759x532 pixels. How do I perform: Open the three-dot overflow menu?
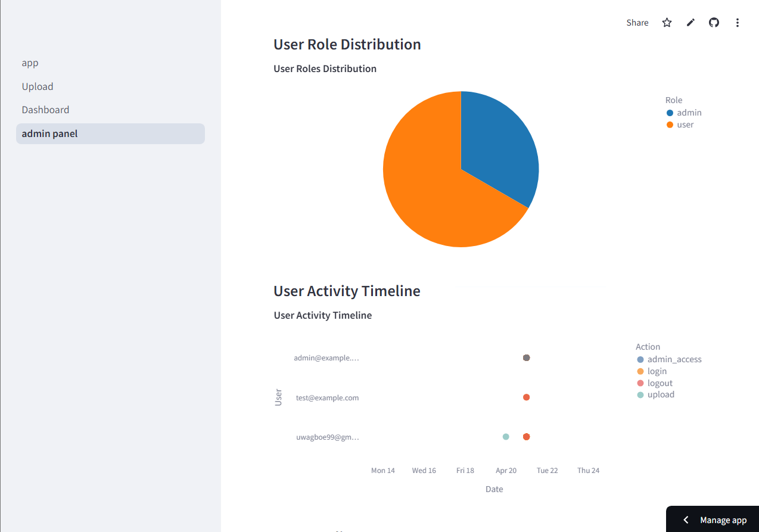pyautogui.click(x=738, y=22)
